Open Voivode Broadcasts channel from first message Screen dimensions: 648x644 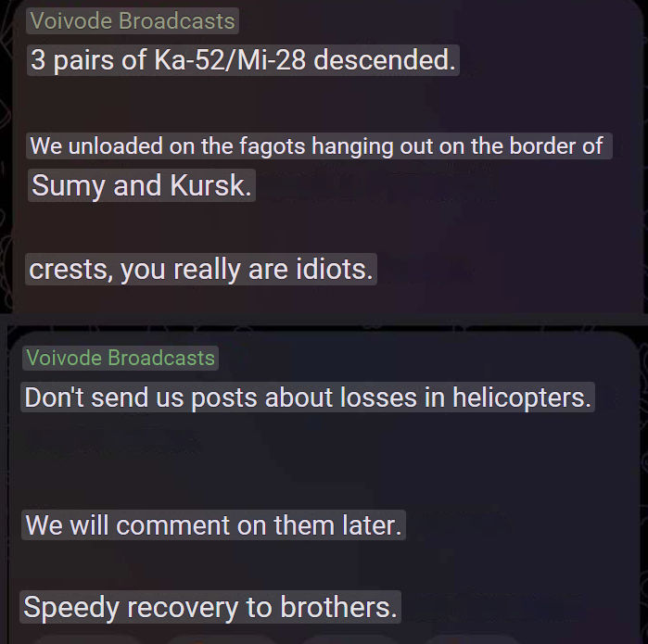tap(133, 20)
